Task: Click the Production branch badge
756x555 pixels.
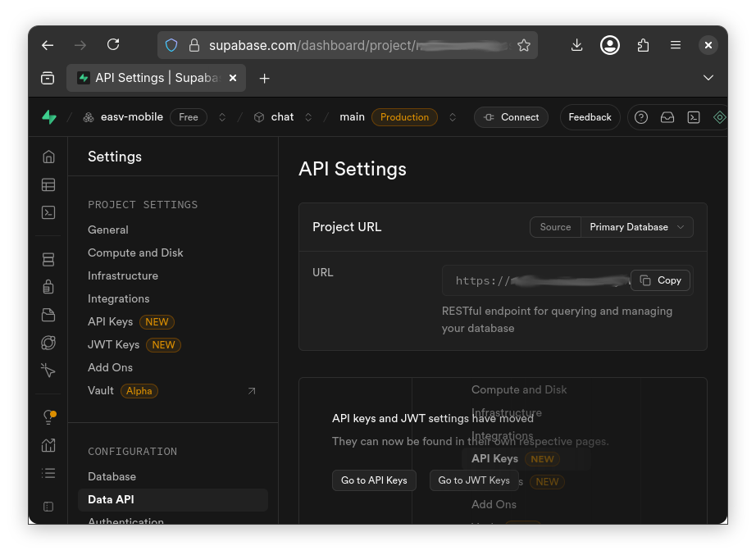Action: [404, 117]
